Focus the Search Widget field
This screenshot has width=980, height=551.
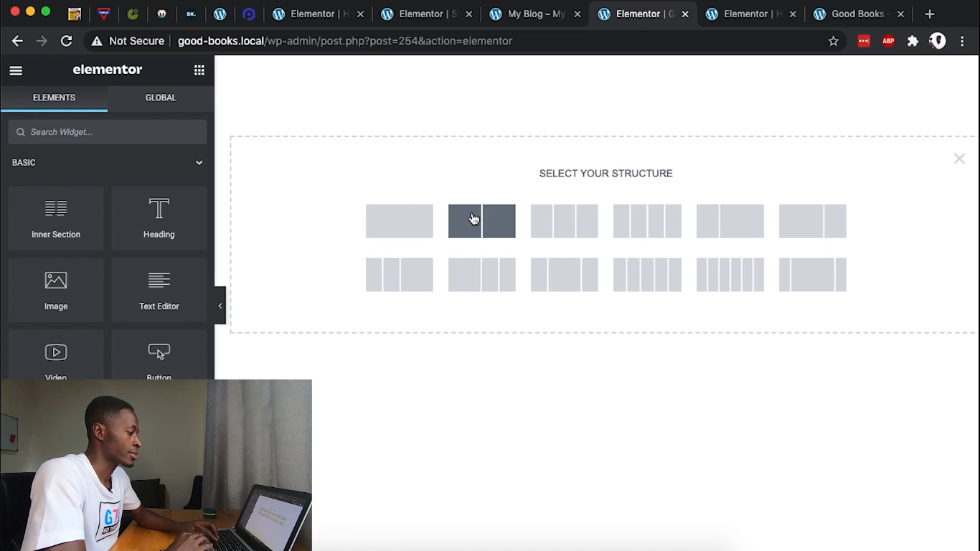pyautogui.click(x=108, y=132)
